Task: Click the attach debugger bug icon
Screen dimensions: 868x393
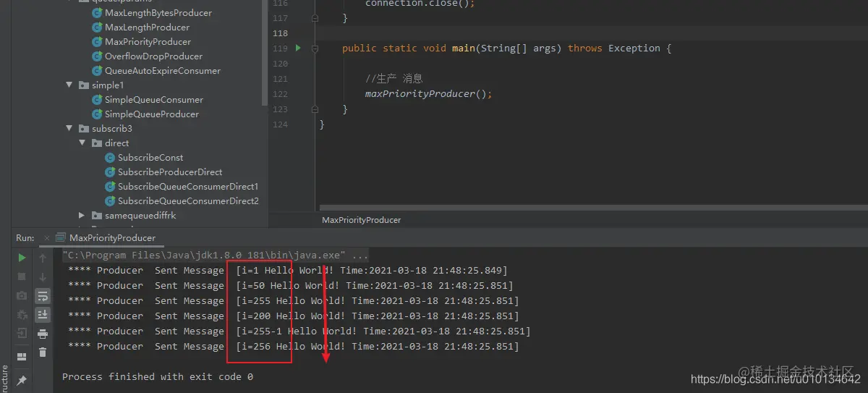Action: [x=22, y=314]
